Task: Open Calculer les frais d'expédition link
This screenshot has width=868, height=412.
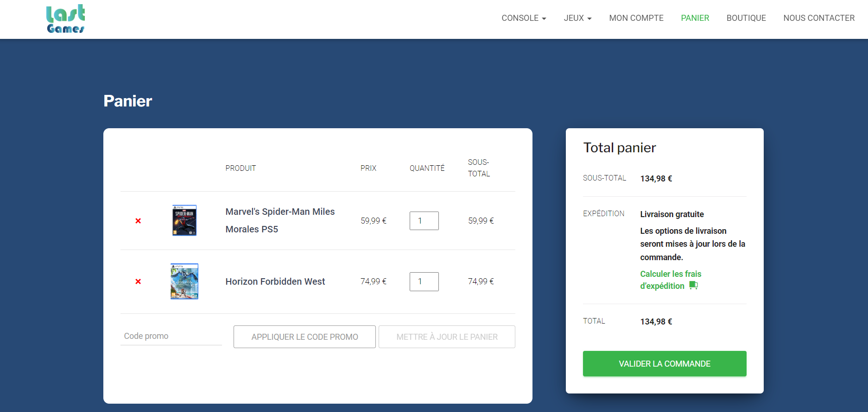Action: pyautogui.click(x=671, y=280)
